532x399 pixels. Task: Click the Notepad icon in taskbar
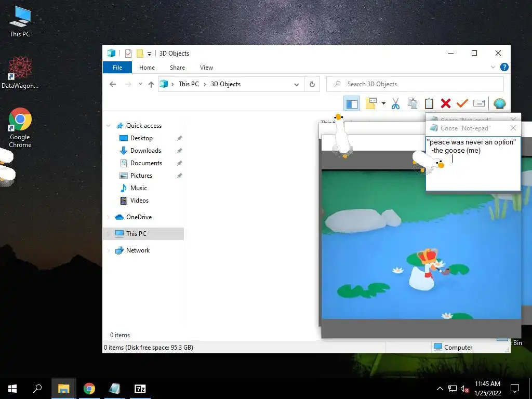(114, 389)
